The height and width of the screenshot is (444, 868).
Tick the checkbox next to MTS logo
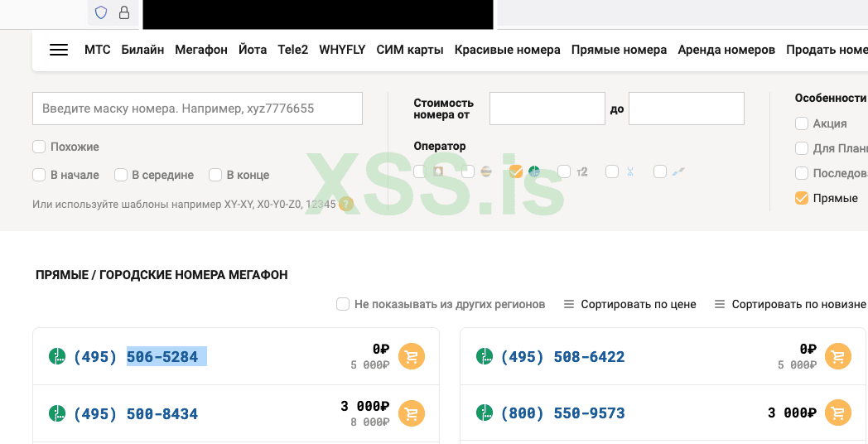[420, 171]
